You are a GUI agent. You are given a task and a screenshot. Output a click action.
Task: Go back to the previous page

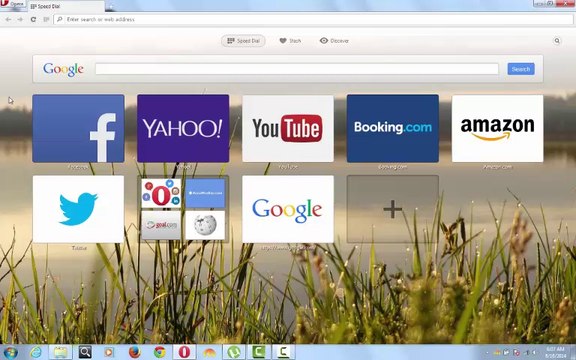8,19
